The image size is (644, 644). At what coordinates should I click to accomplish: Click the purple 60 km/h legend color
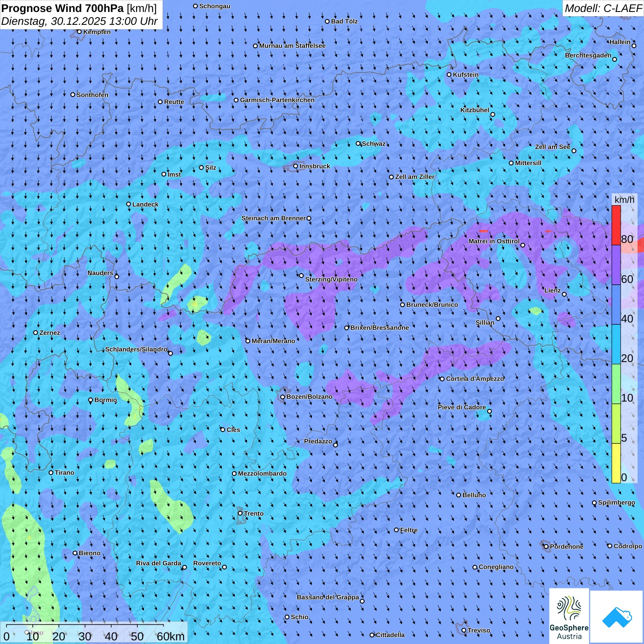pyautogui.click(x=616, y=265)
